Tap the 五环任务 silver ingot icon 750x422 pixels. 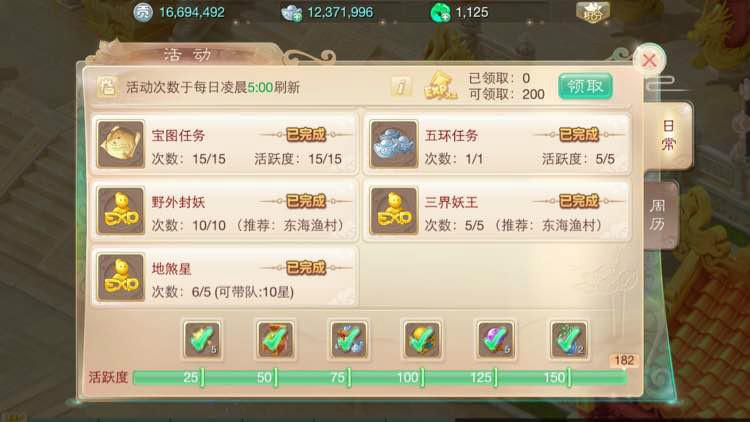(x=394, y=144)
